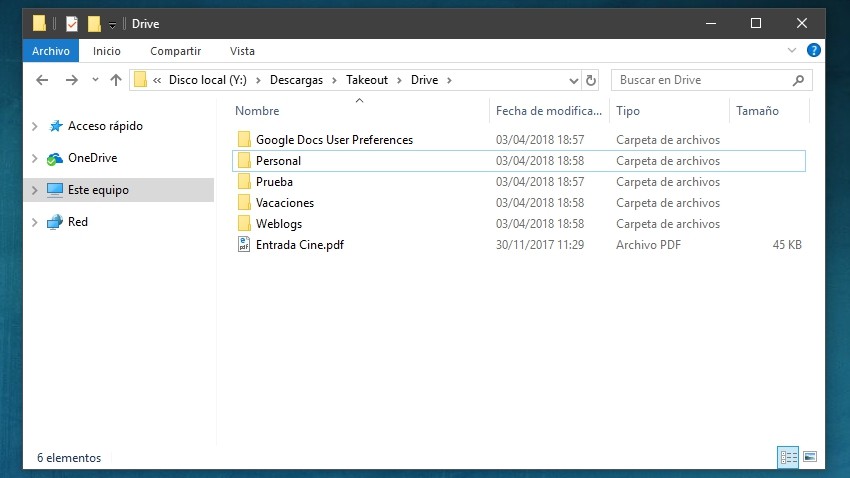Refresh the current folder view
850x478 pixels.
[591, 80]
